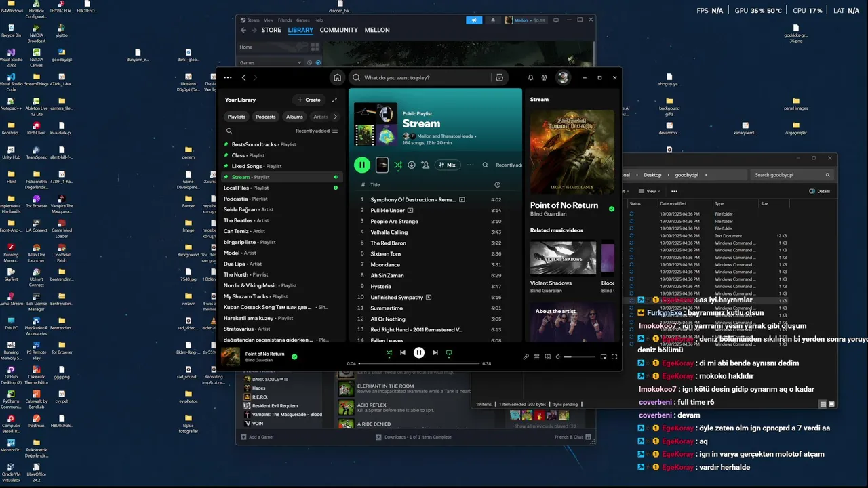This screenshot has height=488, width=868.
Task: Click Steam announcements megaphone button
Action: click(475, 20)
